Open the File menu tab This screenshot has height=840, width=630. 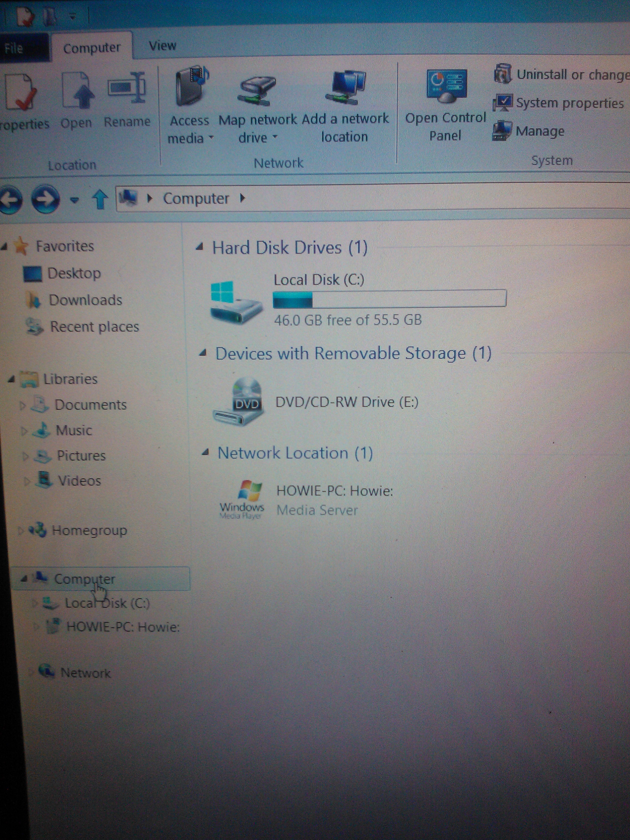click(x=14, y=48)
